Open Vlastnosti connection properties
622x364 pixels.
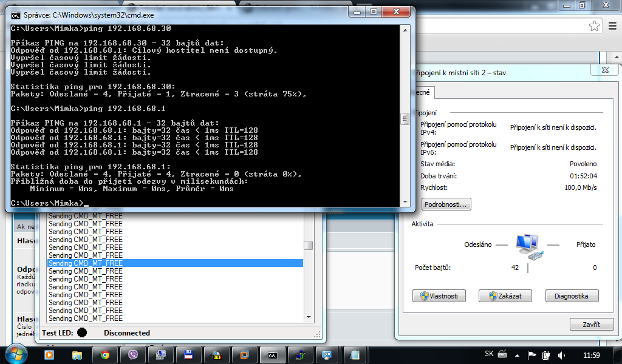click(x=439, y=296)
